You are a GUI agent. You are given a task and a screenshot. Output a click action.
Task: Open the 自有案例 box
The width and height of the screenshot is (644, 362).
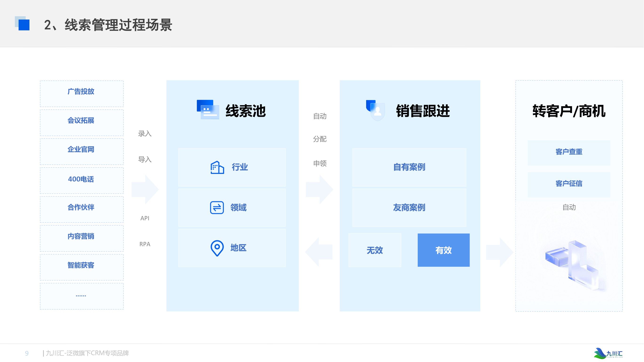409,167
